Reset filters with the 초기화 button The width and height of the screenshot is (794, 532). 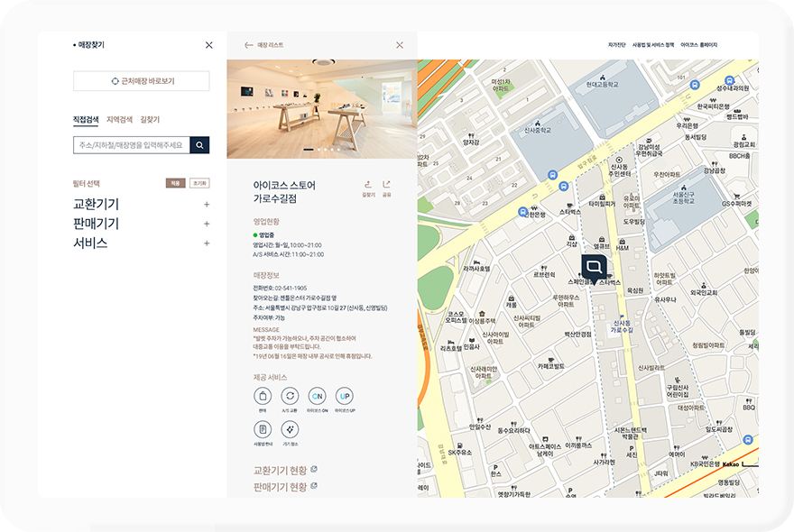[199, 183]
